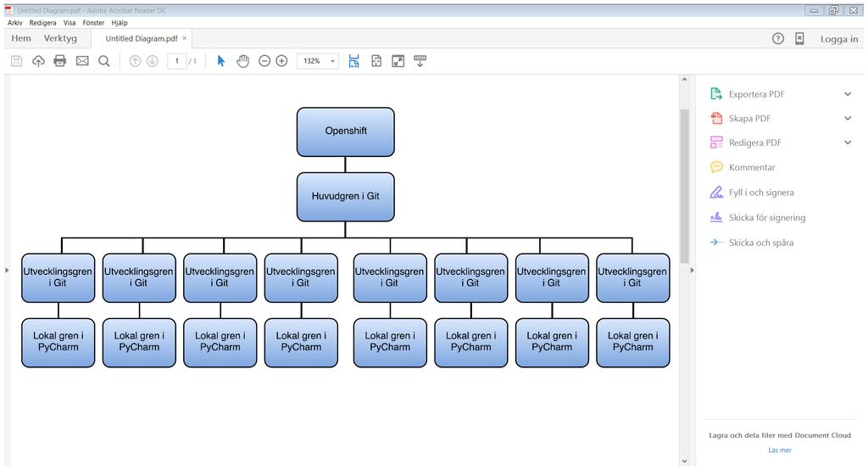868x470 pixels.
Task: Open the Redigera menu
Action: click(x=42, y=23)
